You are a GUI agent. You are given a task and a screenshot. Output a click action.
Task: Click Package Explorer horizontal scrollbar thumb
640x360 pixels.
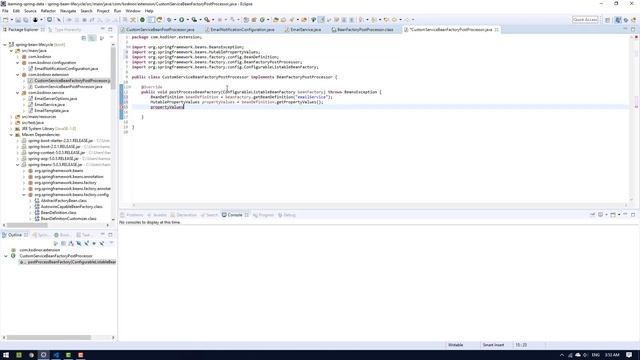click(x=27, y=225)
